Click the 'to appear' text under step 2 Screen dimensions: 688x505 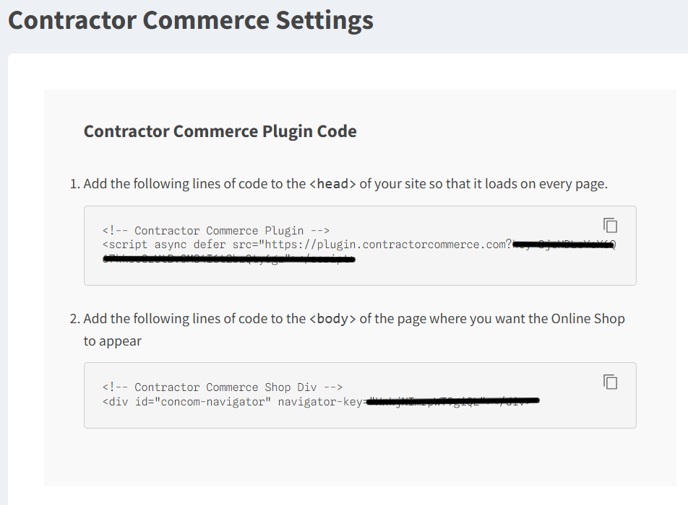(113, 341)
